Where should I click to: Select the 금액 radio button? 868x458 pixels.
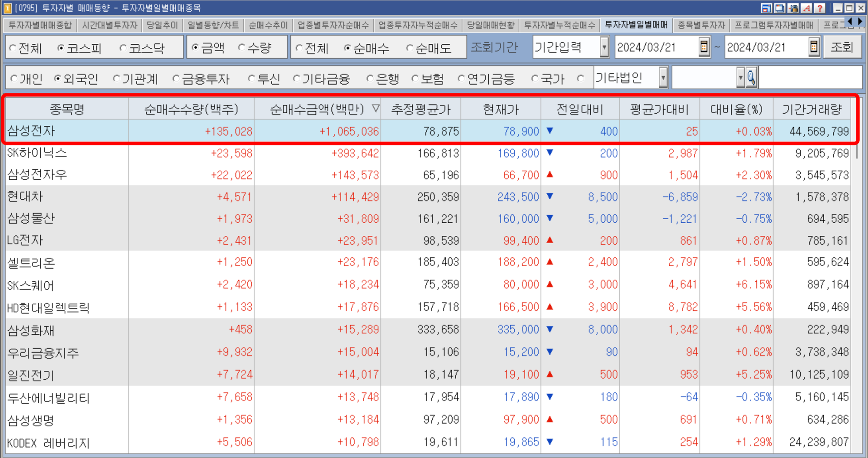(195, 47)
